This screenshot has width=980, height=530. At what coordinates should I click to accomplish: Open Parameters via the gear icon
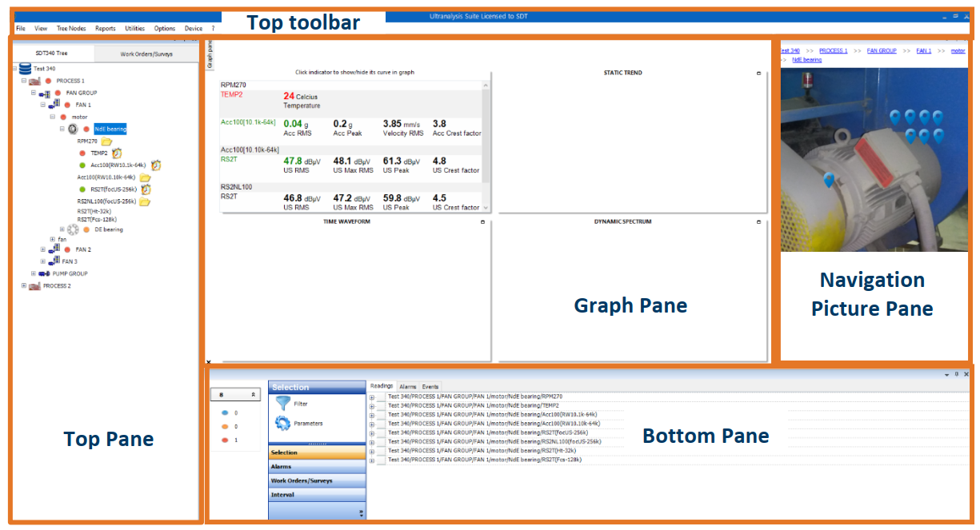coord(282,423)
